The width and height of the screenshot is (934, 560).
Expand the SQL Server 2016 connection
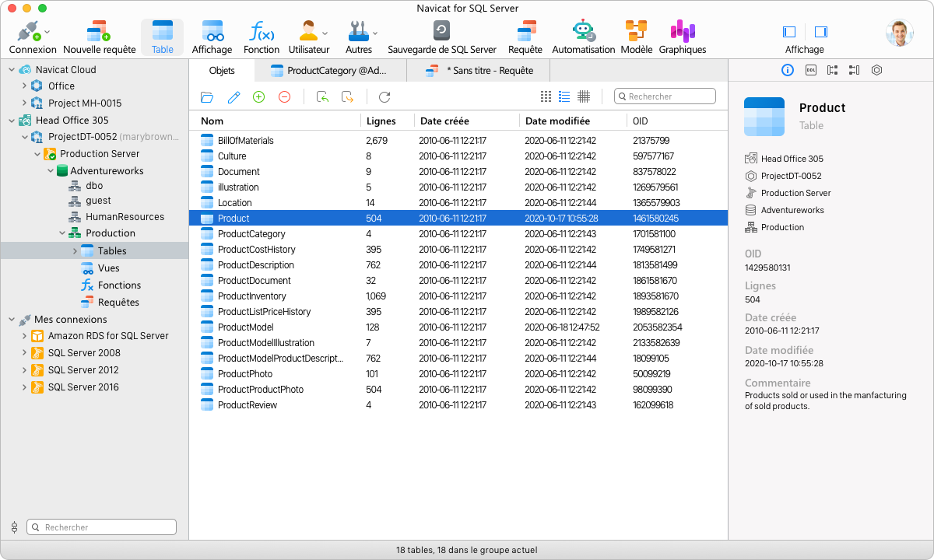(24, 387)
